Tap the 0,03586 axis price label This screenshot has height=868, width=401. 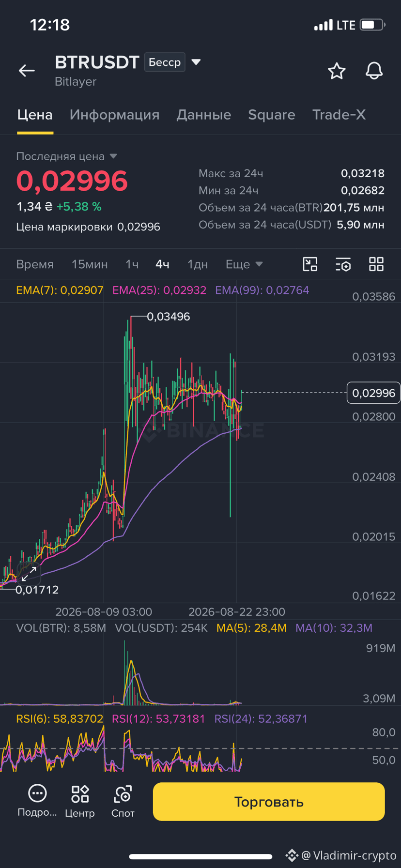pos(373,297)
